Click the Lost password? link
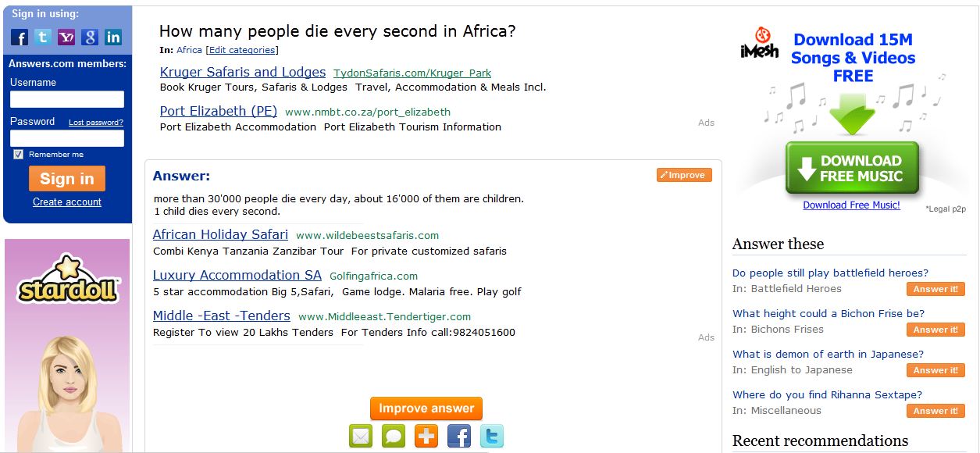 96,123
